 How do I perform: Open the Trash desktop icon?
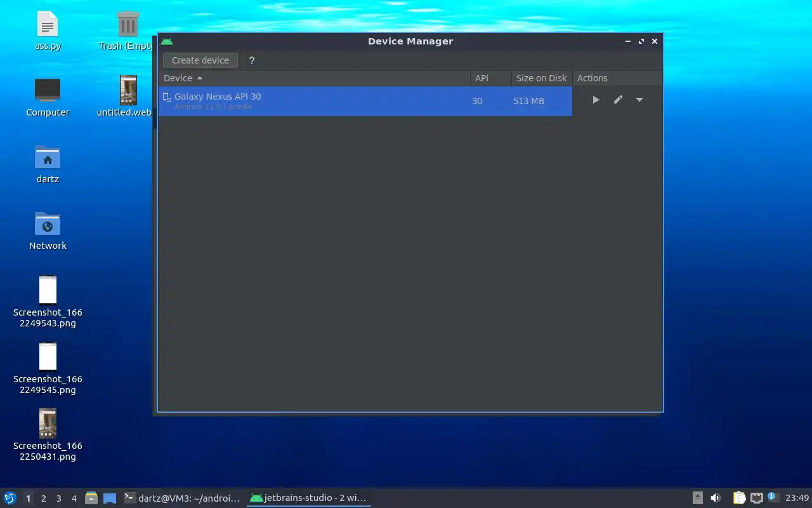point(127,30)
